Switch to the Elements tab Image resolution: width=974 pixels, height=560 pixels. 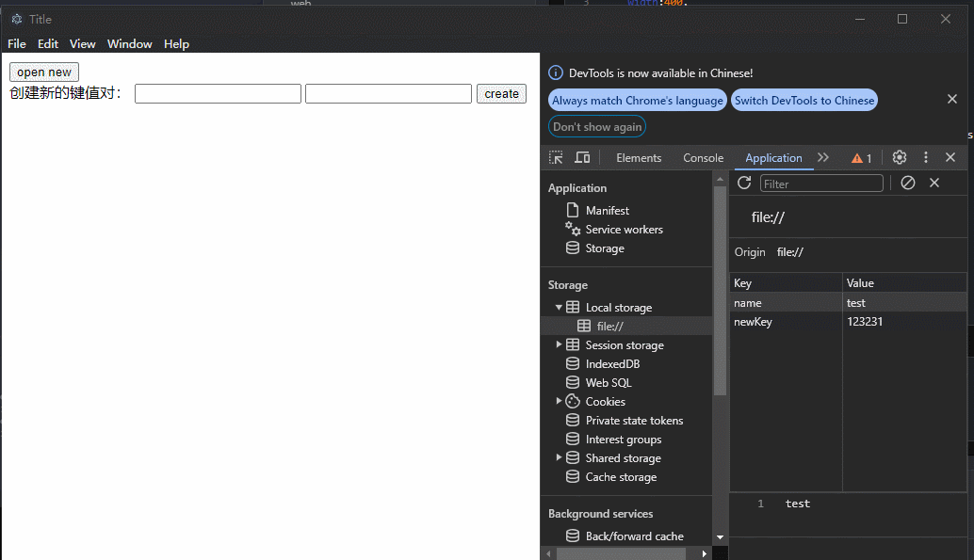coord(639,158)
